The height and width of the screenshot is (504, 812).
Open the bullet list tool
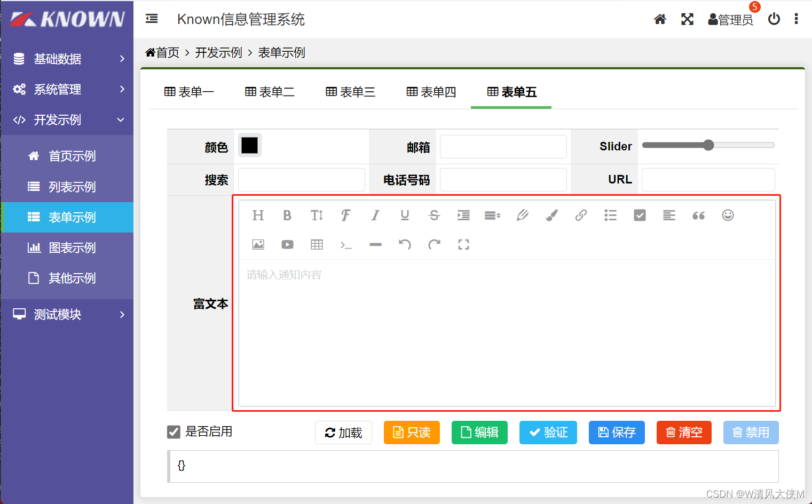pyautogui.click(x=610, y=215)
